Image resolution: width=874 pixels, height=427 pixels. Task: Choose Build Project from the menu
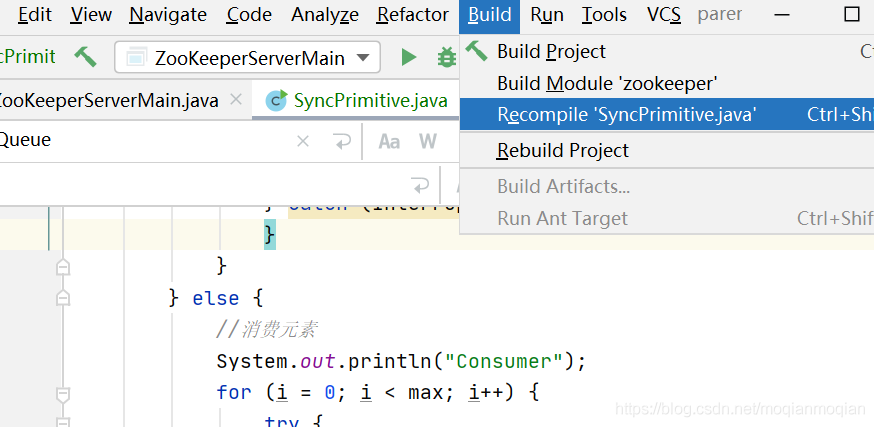tap(667, 51)
